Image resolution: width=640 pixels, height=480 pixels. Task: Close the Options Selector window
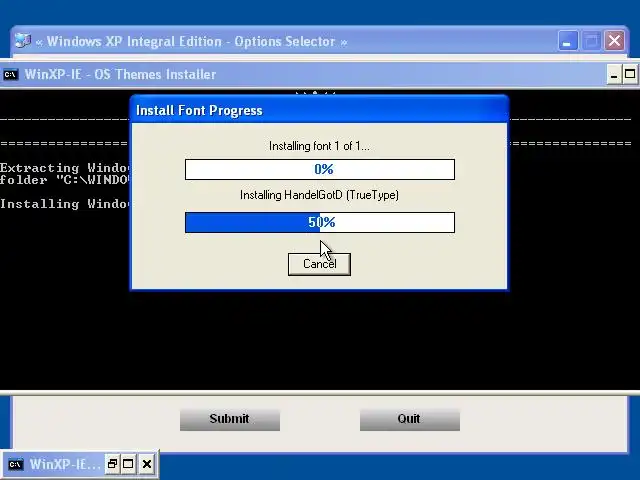614,41
